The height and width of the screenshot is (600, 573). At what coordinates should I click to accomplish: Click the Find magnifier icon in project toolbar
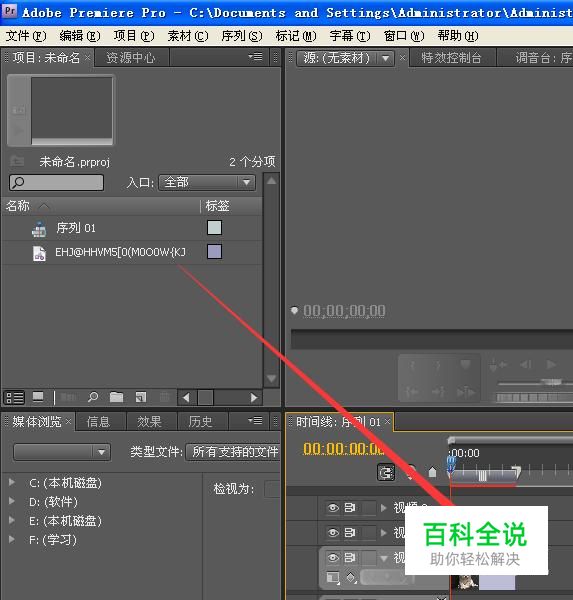pyautogui.click(x=93, y=398)
